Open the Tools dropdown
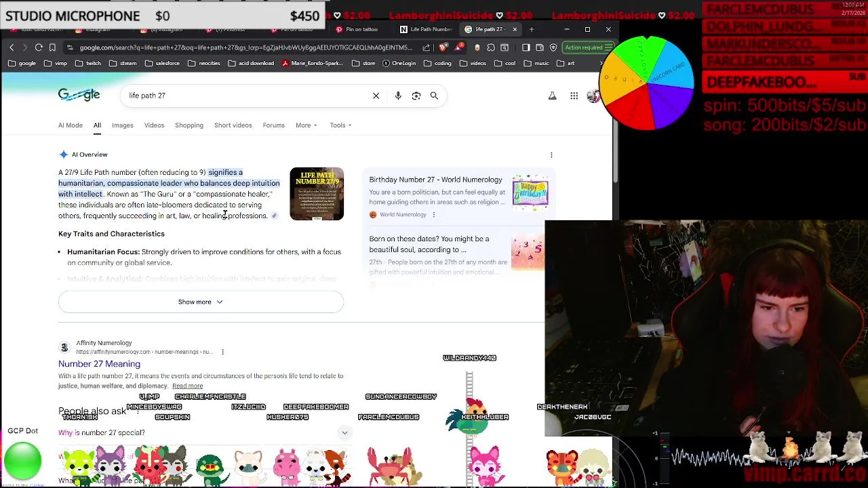 click(340, 125)
